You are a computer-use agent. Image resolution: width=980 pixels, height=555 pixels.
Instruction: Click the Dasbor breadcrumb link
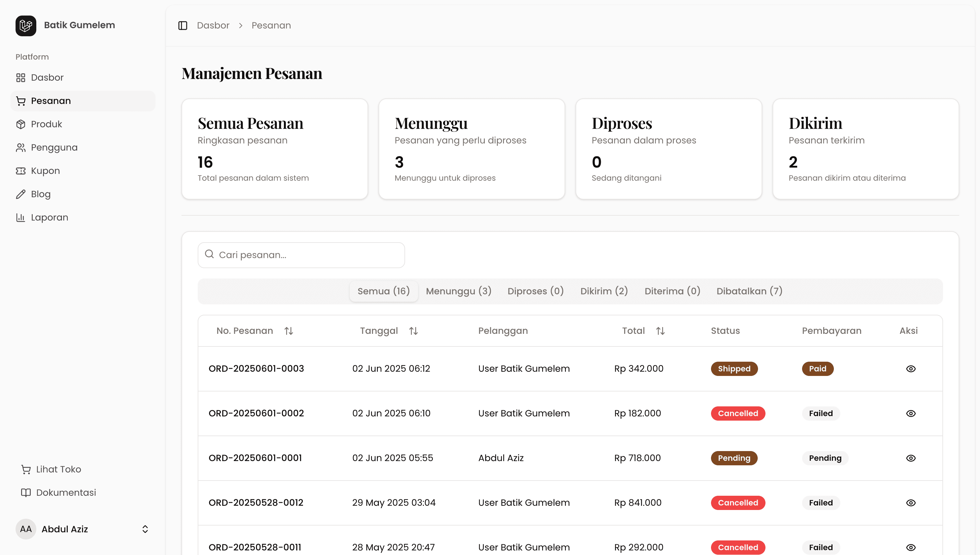pyautogui.click(x=213, y=26)
